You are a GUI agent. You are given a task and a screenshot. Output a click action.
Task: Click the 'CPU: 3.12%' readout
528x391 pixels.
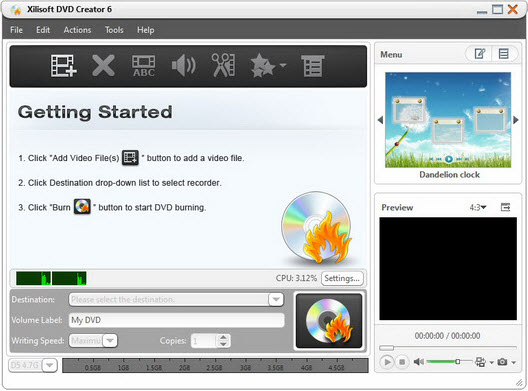(296, 278)
